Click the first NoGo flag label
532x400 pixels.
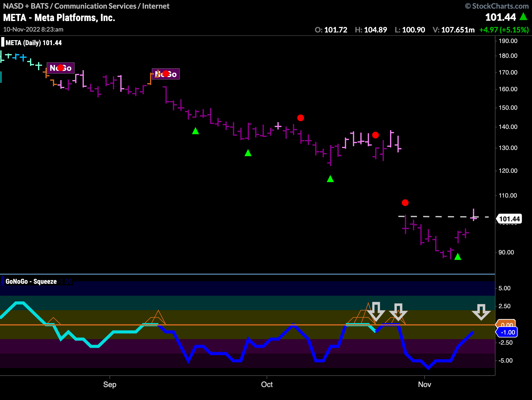pyautogui.click(x=61, y=68)
